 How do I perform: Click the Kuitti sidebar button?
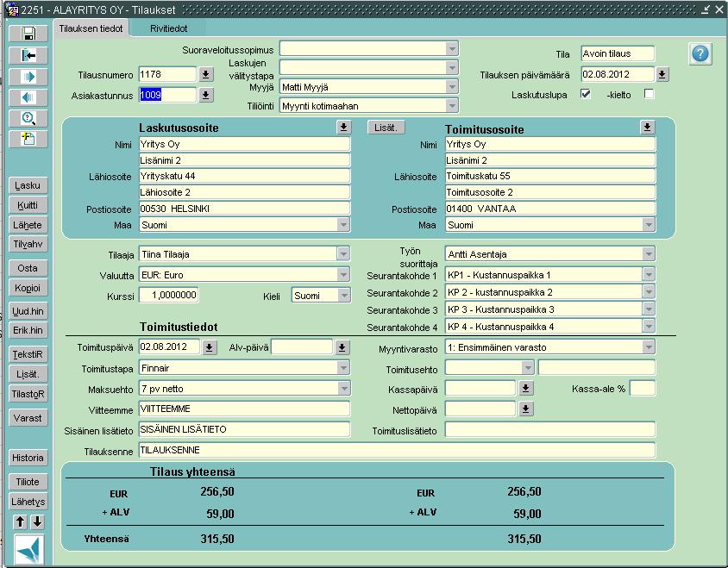(28, 206)
